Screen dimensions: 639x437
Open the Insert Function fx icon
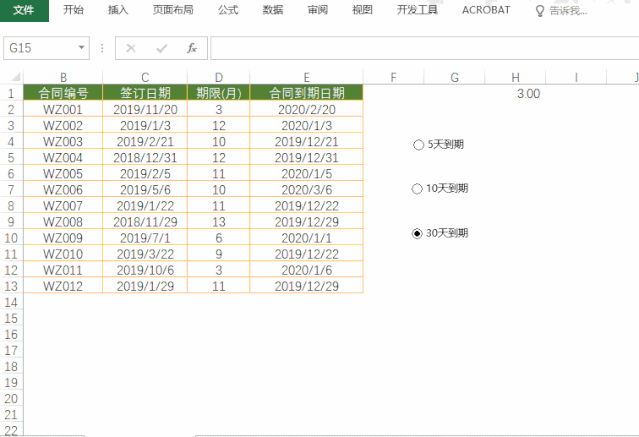(192, 49)
